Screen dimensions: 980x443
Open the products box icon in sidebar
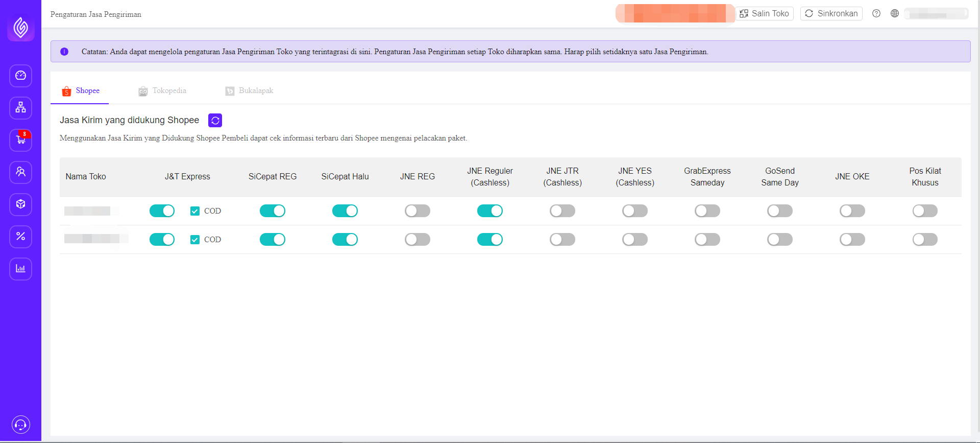20,204
